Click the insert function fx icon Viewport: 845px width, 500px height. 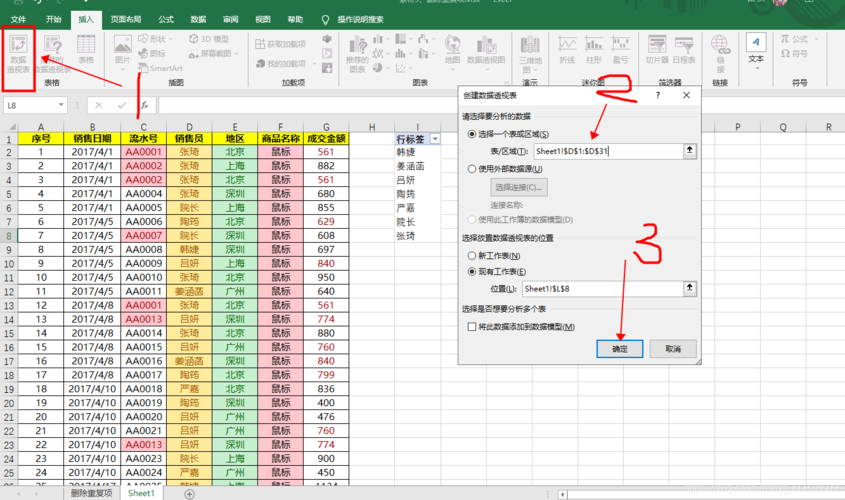pyautogui.click(x=144, y=105)
